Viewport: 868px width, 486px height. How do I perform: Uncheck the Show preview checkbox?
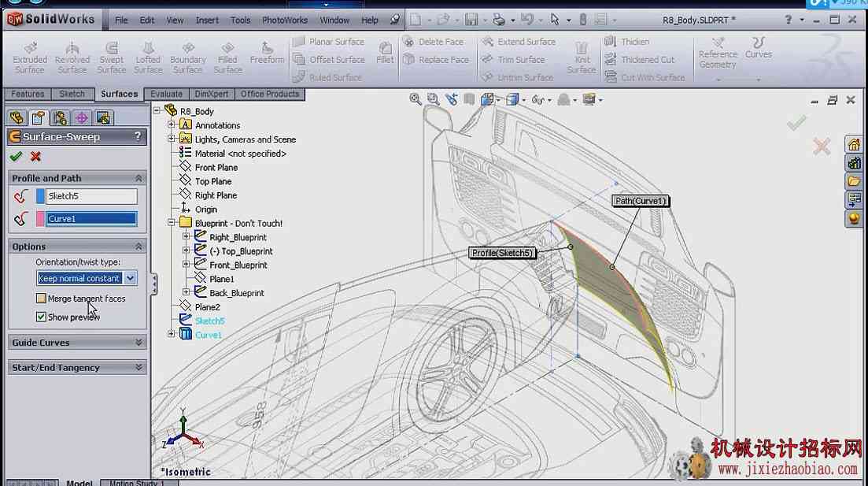pyautogui.click(x=41, y=317)
